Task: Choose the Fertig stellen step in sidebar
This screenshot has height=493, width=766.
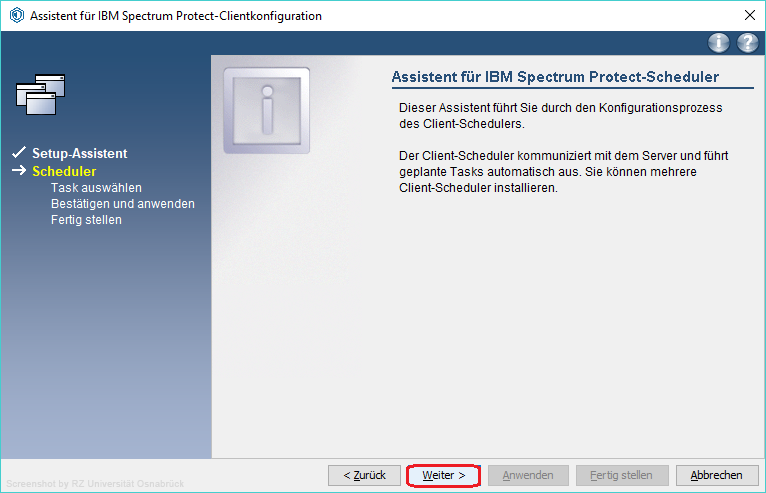Action: pyautogui.click(x=86, y=220)
